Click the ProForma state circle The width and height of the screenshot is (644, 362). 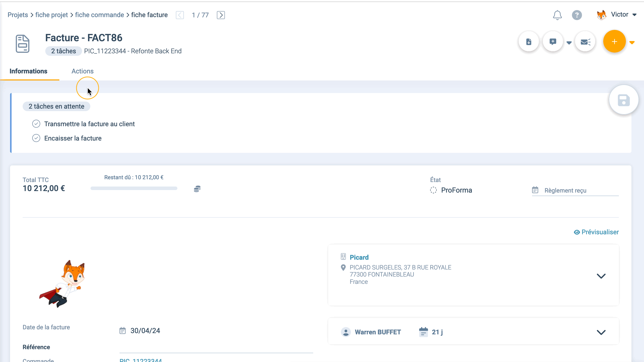click(x=433, y=190)
